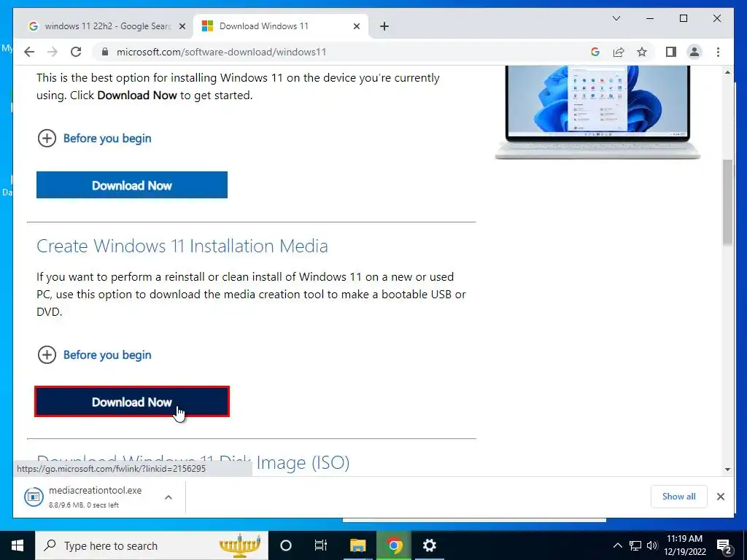Select the Download Windows 11 tab
The image size is (747, 560).
coord(281,26)
